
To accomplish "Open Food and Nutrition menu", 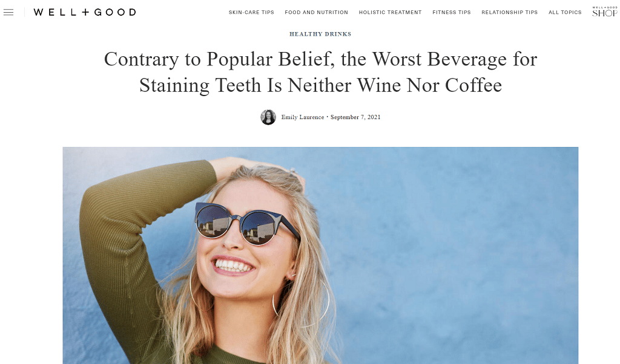I will [316, 12].
